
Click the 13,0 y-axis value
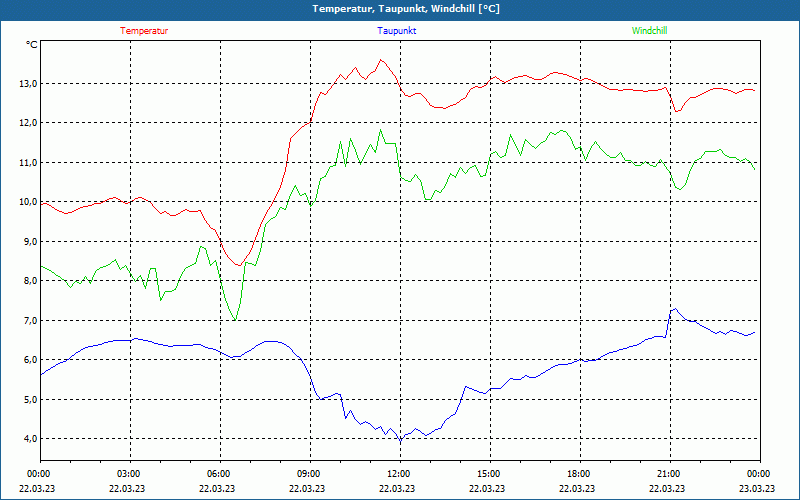28,84
